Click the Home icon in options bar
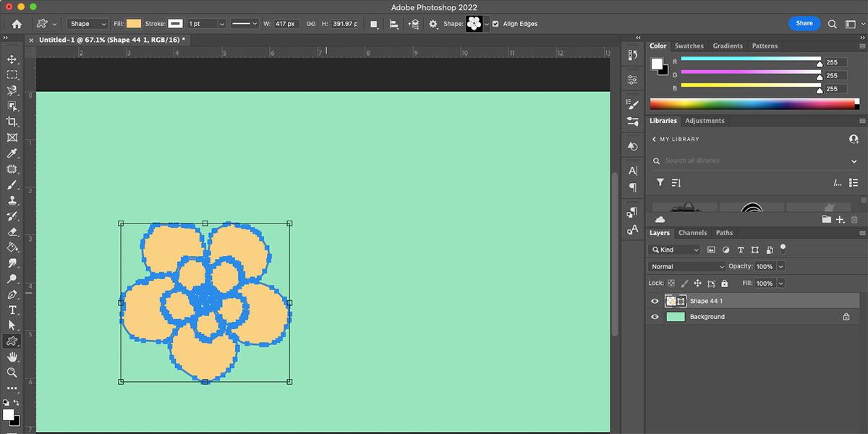 pos(17,24)
